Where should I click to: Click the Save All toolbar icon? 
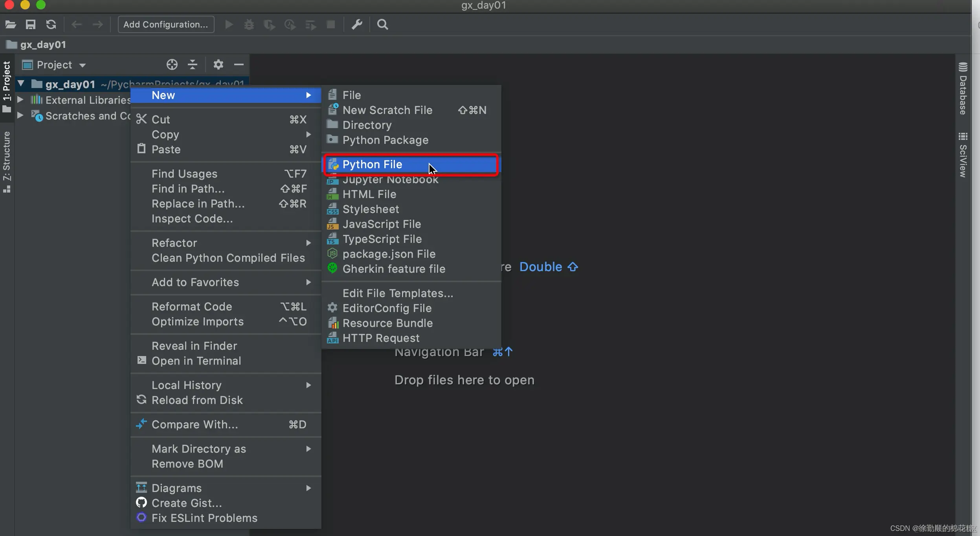click(31, 24)
